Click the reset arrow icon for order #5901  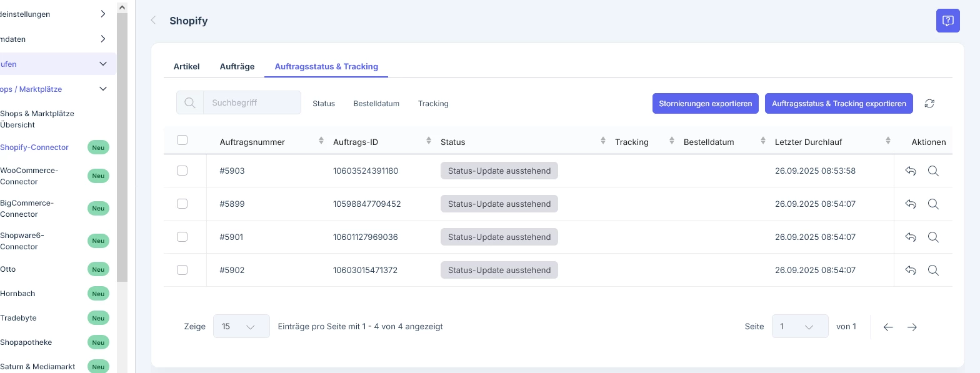[911, 237]
